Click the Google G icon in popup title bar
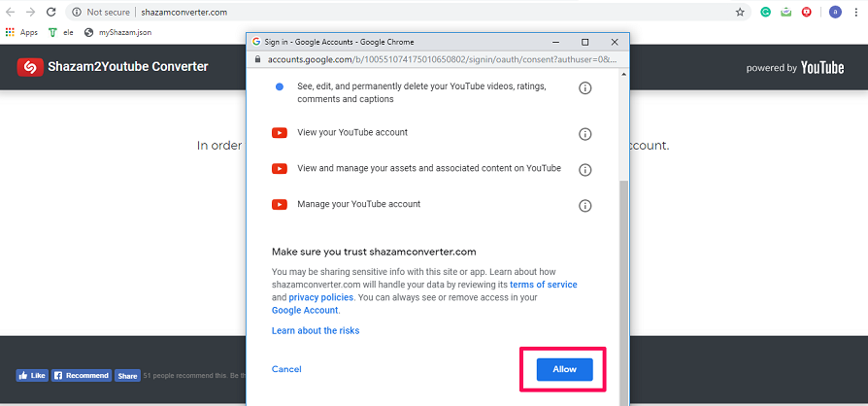Image resolution: width=868 pixels, height=406 pixels. click(255, 42)
